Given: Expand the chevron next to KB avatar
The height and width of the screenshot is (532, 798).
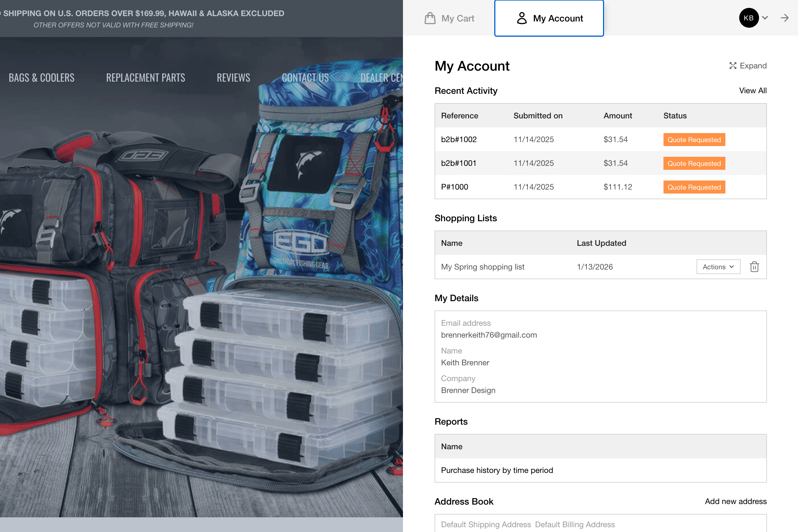Looking at the screenshot, I should pos(765,18).
